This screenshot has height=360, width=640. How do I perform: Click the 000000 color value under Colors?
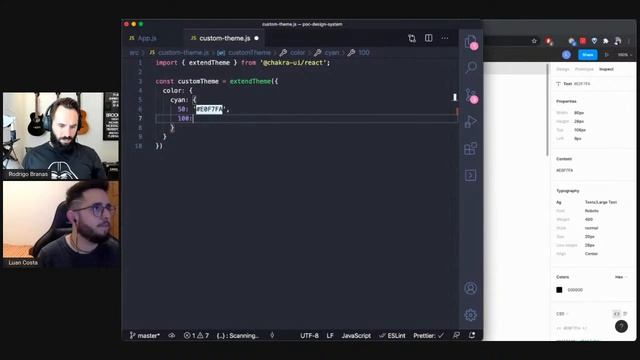click(575, 290)
